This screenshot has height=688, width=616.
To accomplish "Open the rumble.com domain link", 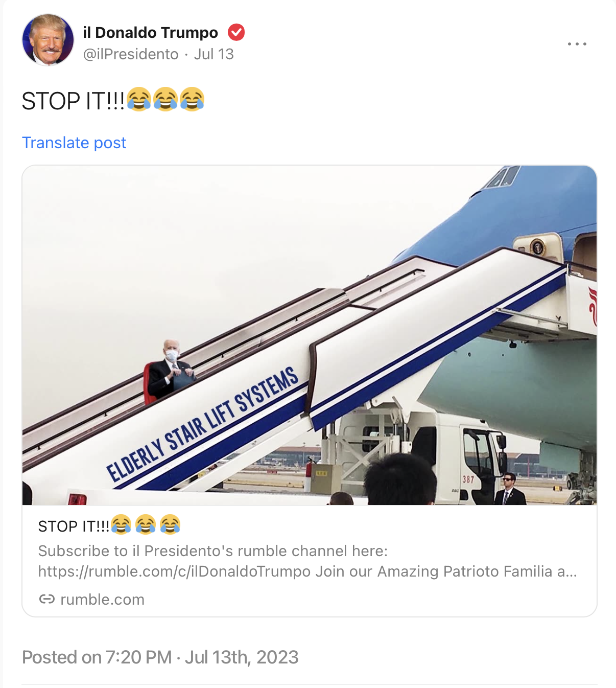I will (102, 599).
